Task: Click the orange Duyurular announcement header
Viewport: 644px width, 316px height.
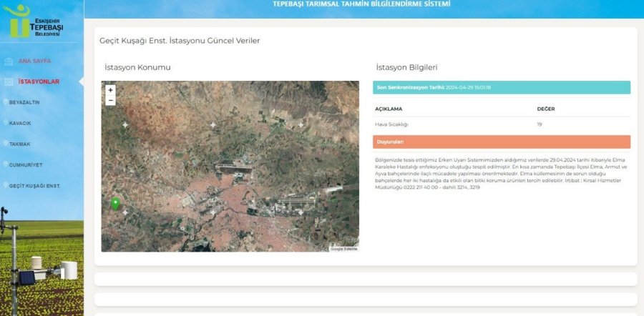Action: click(x=501, y=142)
